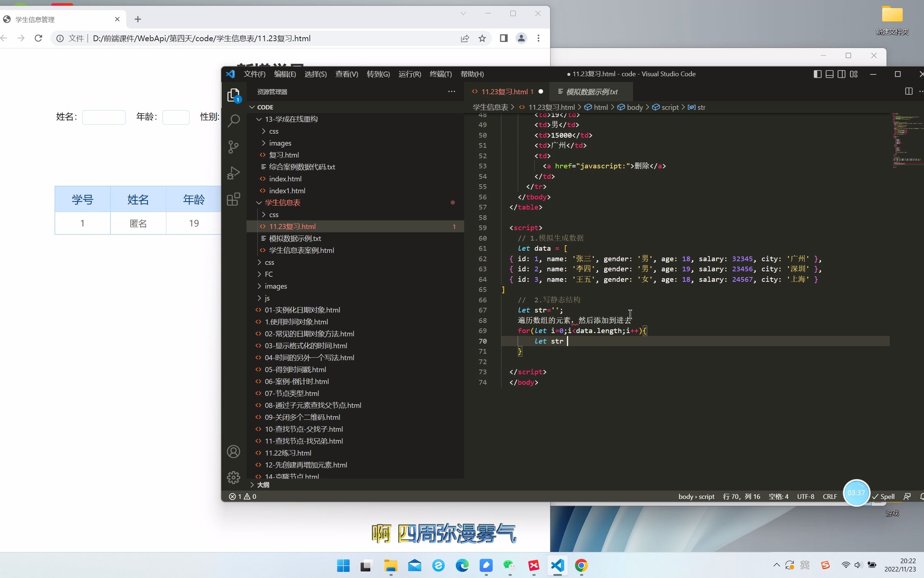Open Microsoft Edge from the taskbar
Viewport: 924px width, 578px height.
[x=462, y=565]
